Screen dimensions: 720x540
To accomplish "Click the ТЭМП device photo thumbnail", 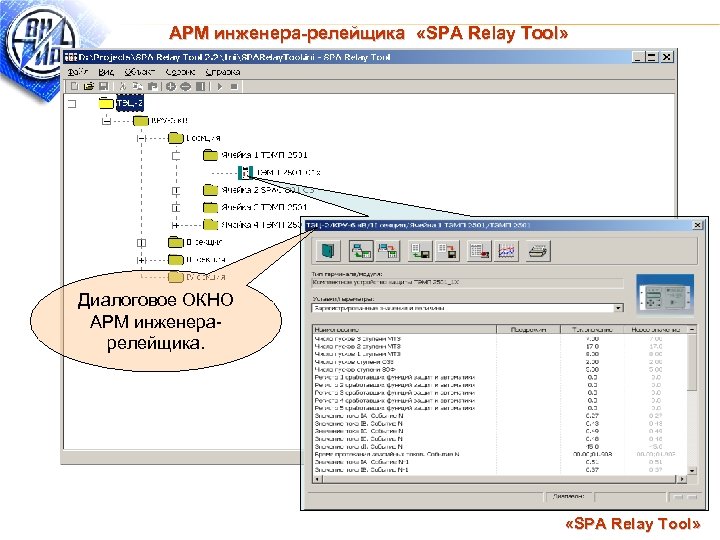I will point(664,295).
